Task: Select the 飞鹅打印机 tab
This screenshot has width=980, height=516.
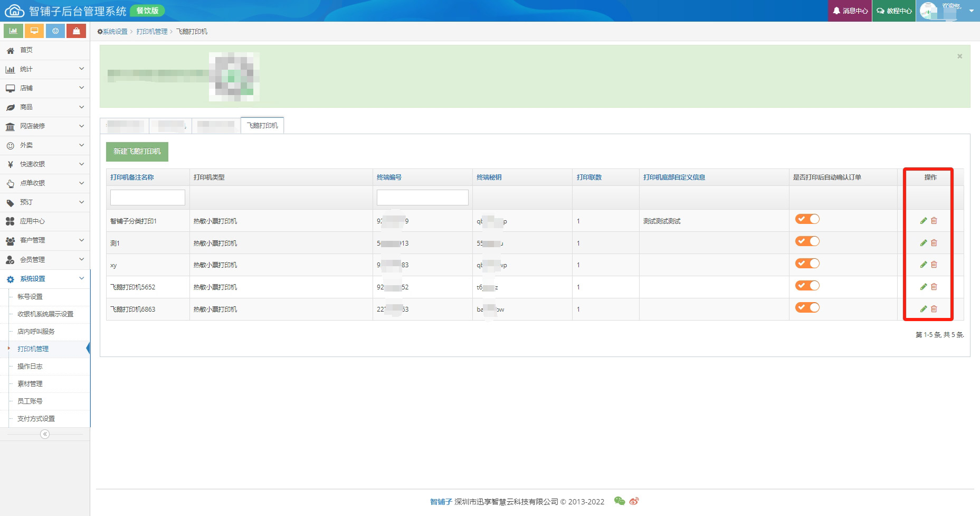Action: (x=262, y=126)
